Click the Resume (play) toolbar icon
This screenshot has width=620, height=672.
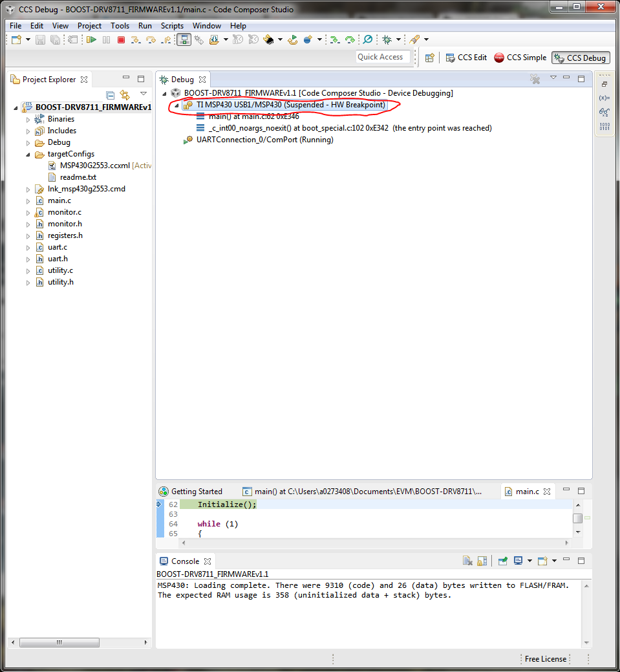coord(91,40)
